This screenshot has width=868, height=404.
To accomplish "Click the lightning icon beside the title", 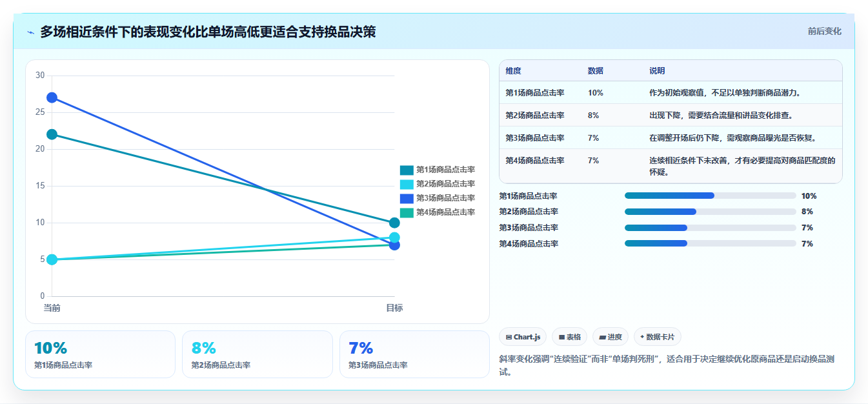I will pyautogui.click(x=30, y=32).
